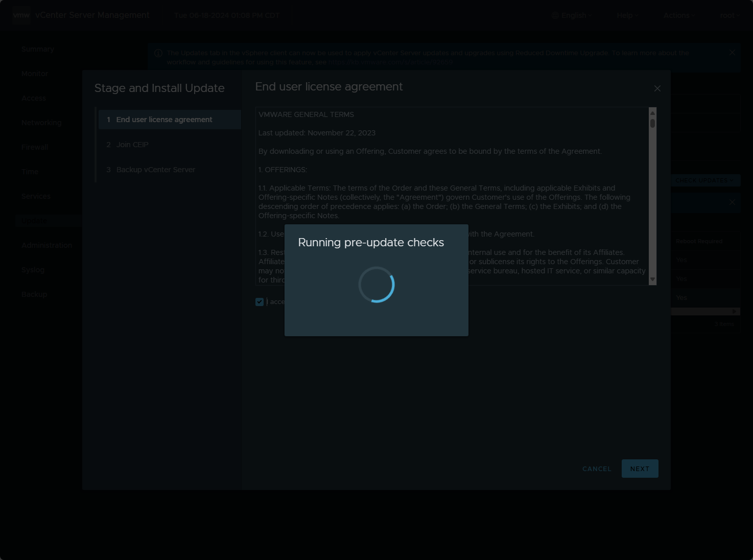Select Firewall in the sidebar
This screenshot has width=753, height=560.
(35, 147)
